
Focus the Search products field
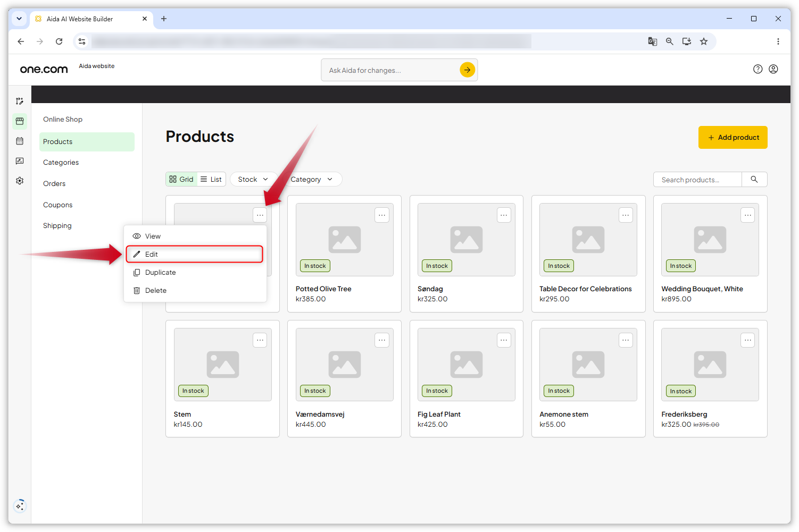pos(697,180)
